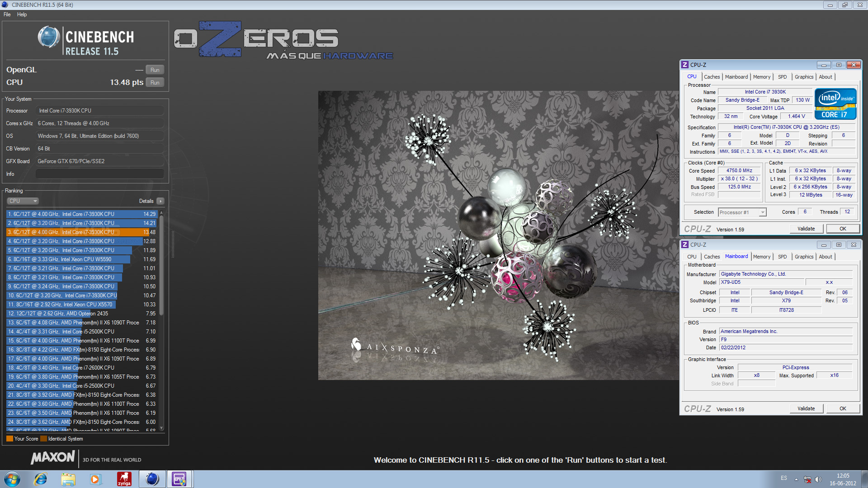Select Intel Xeon CPU X5570 ranking row
Image resolution: width=868 pixels, height=488 pixels.
(82, 305)
